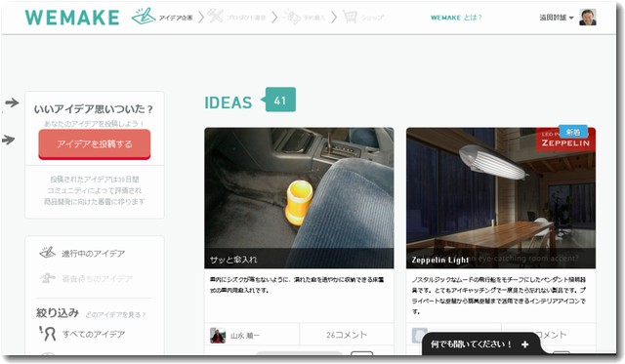The image size is (625, 364).
Task: Click the 絞り込み heading
Action: coord(58,313)
